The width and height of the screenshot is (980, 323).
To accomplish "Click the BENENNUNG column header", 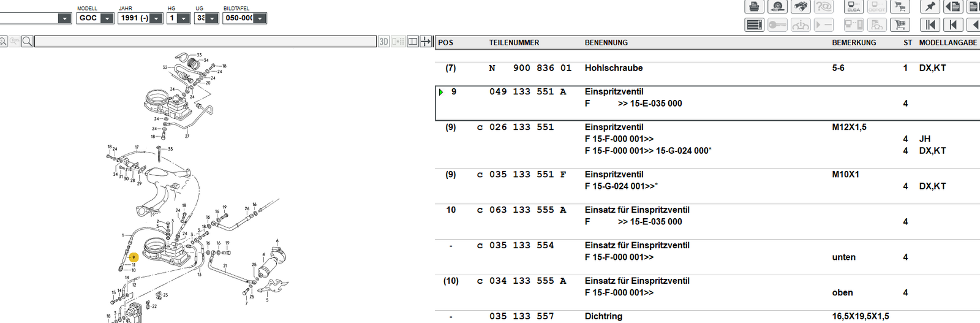I will [606, 43].
